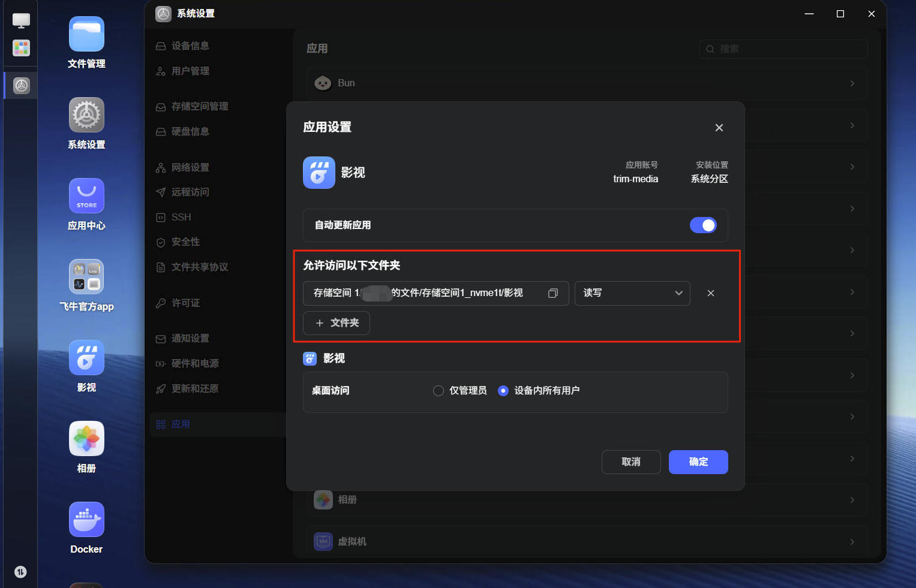The height and width of the screenshot is (588, 916).
Task: Select the 设备内所有用户 radio option
Action: 503,391
